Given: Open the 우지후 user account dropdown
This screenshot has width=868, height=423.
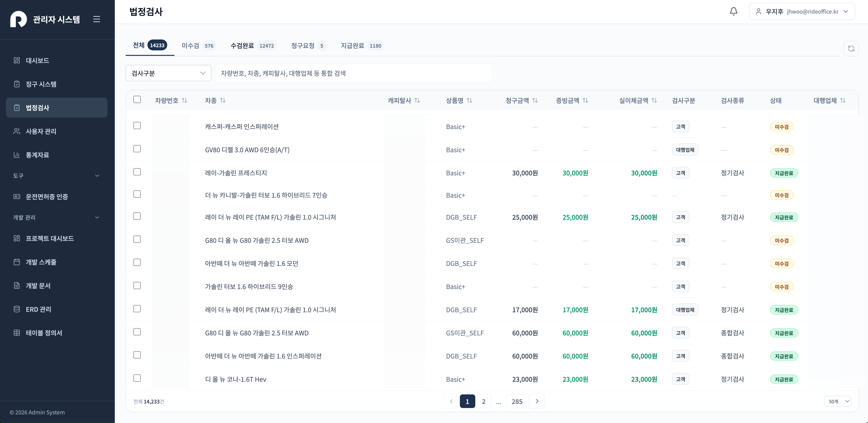Looking at the screenshot, I should click(x=802, y=11).
